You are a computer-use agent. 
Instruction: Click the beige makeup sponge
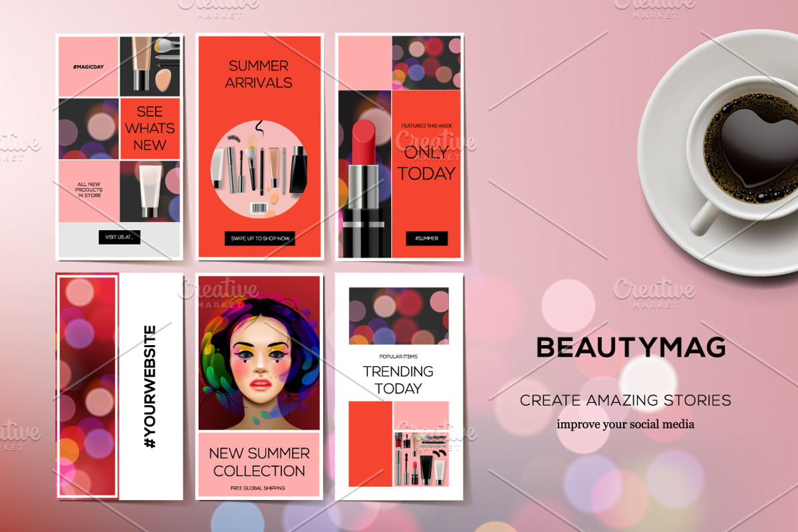tap(163, 82)
